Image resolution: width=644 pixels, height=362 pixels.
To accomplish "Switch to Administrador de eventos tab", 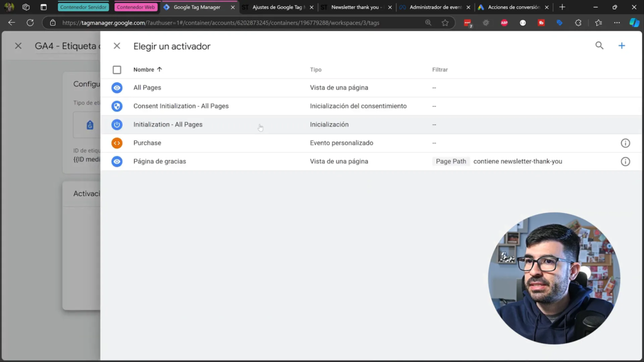I will click(x=435, y=7).
